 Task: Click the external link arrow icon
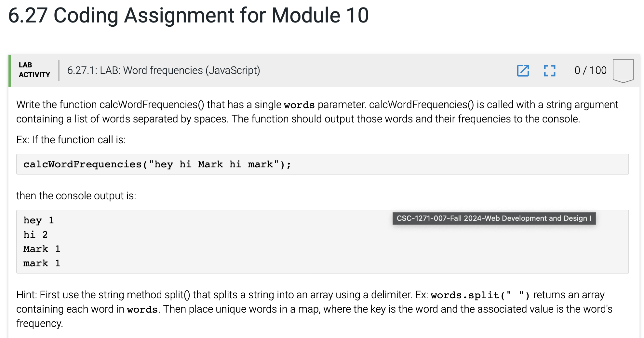(523, 71)
